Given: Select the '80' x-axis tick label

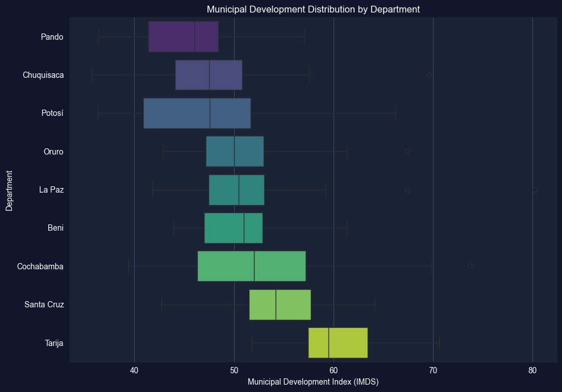Looking at the screenshot, I should [x=532, y=371].
